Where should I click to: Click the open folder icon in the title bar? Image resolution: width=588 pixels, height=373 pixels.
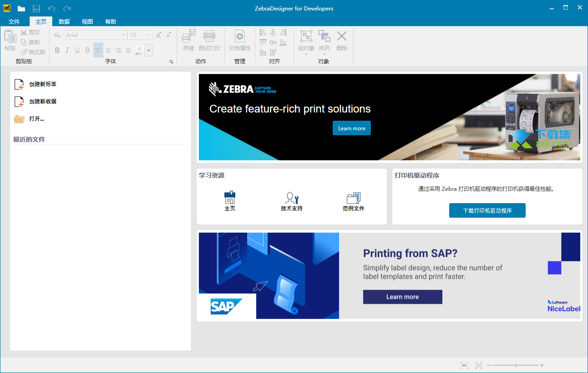tap(21, 9)
